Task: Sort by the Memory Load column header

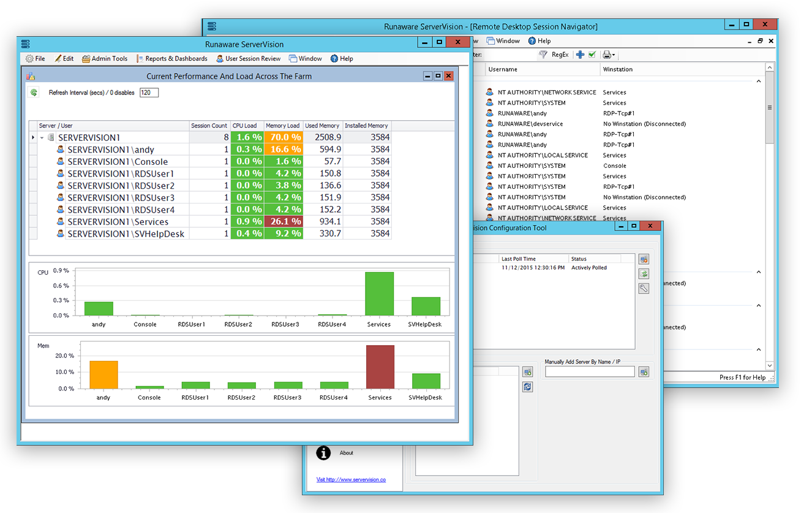Action: 284,126
